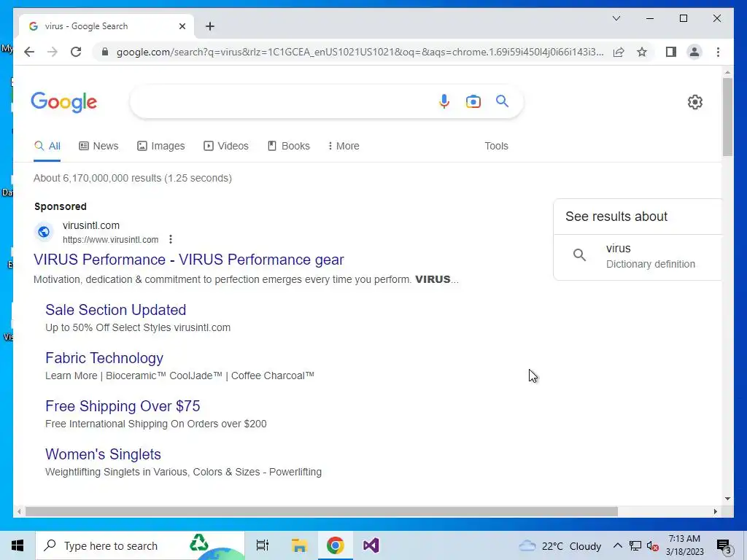Open clock showing 7:13 AM
The image size is (747, 560).
coord(684,545)
